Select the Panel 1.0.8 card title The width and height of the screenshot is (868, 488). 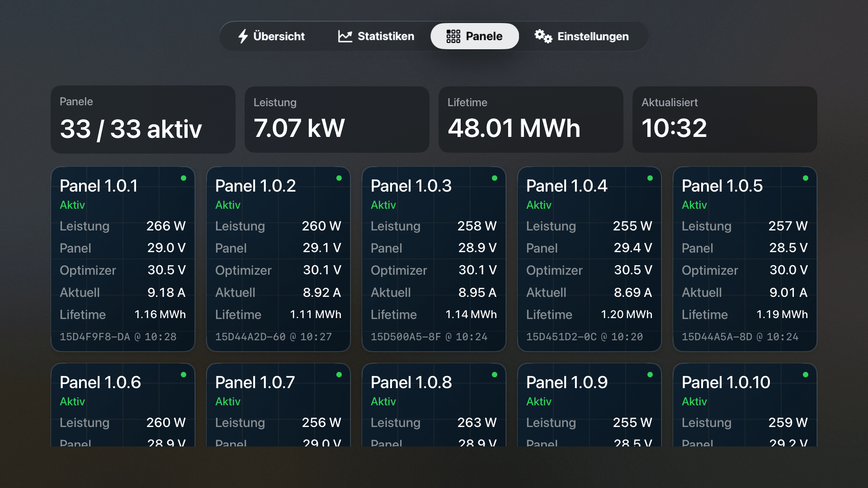[x=411, y=382]
